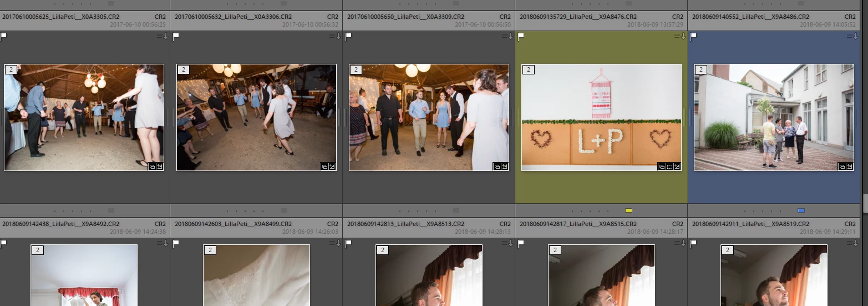Toggle the pick flag on photo X9A8515

click(521, 243)
